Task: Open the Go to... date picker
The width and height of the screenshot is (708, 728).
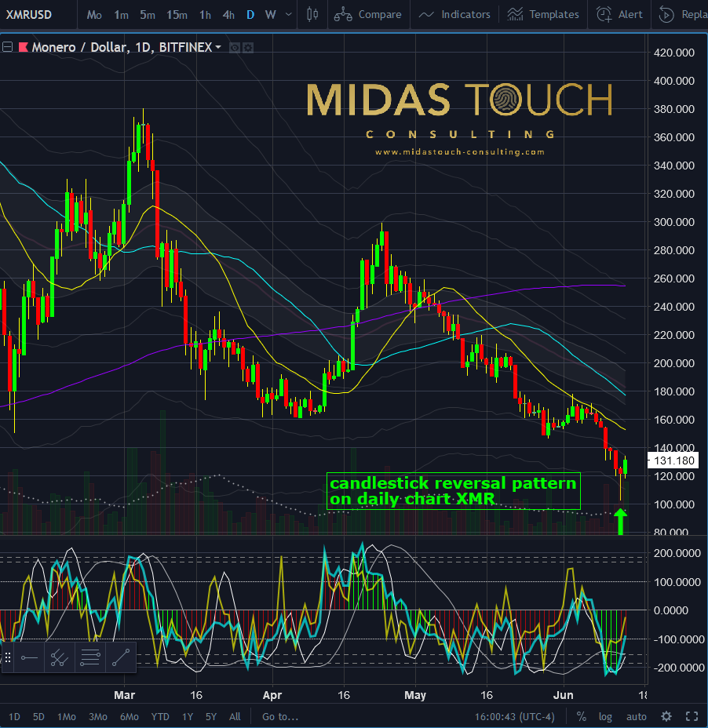Action: pyautogui.click(x=280, y=716)
